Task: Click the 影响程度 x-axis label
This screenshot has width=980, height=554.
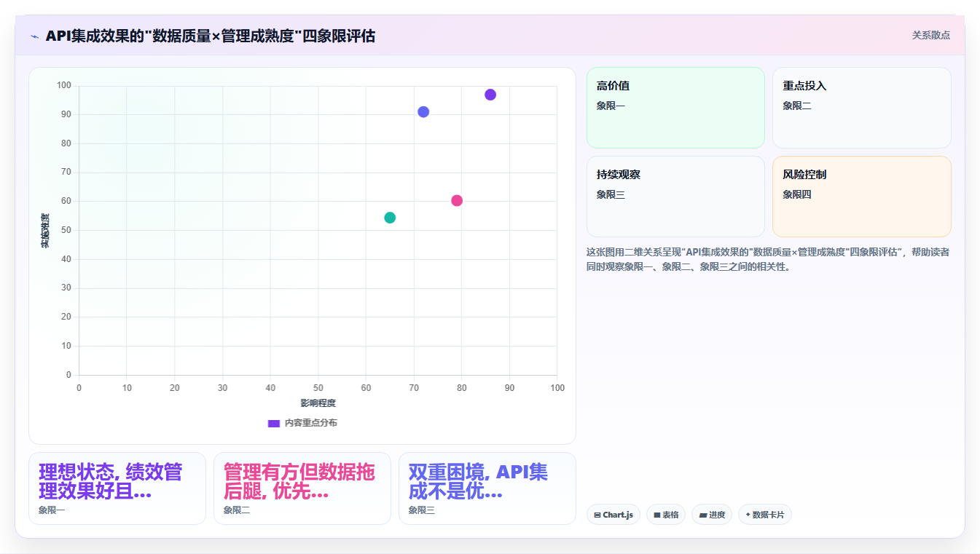Action: tap(318, 403)
